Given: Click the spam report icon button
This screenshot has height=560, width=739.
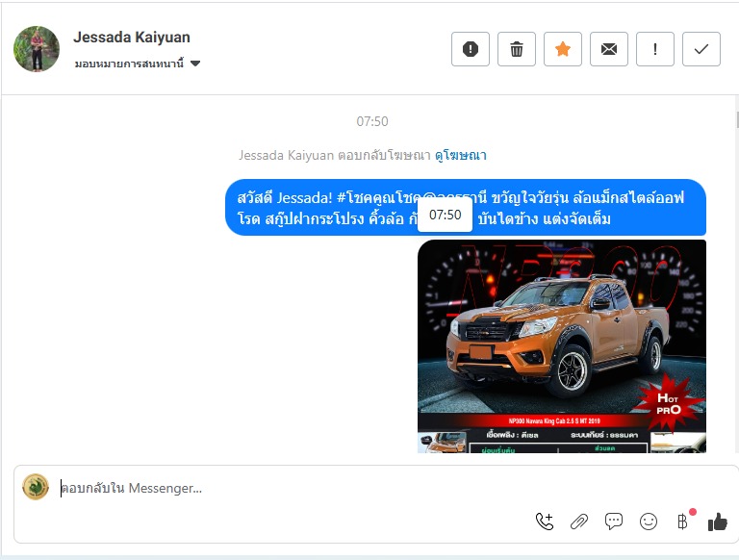Looking at the screenshot, I should point(471,49).
